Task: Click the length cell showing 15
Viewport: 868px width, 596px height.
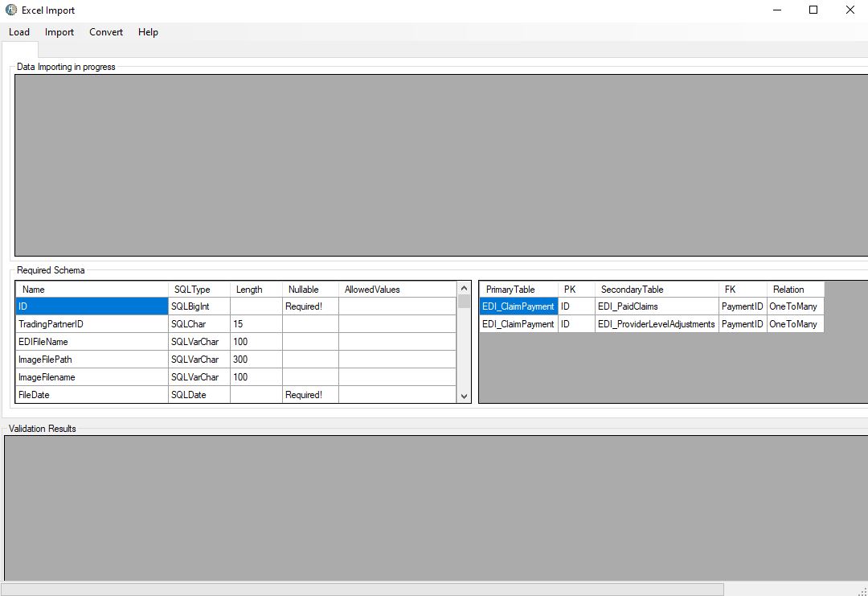Action: click(x=256, y=324)
